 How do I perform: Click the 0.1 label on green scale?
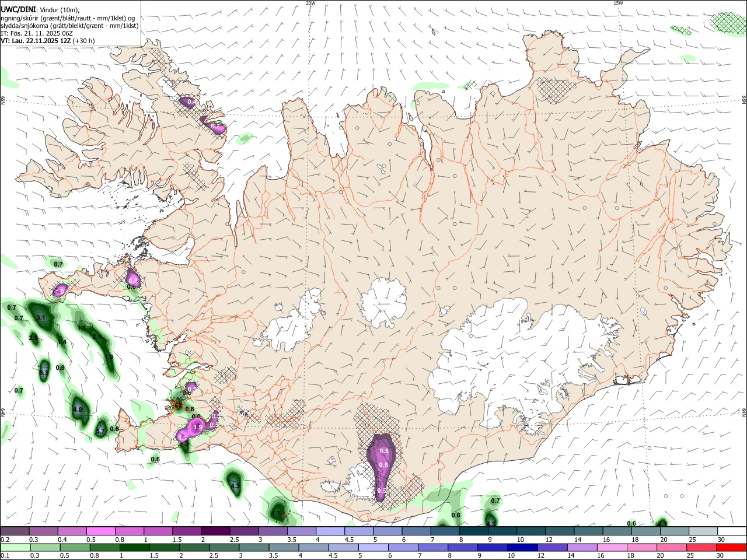coord(5,555)
